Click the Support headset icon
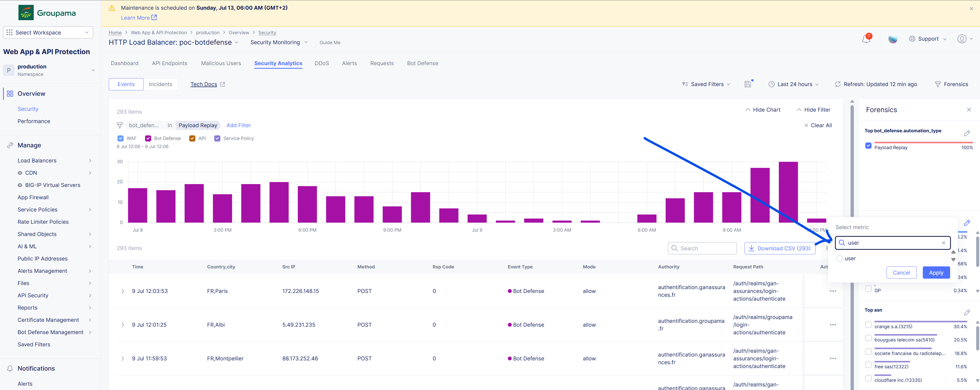This screenshot has height=390, width=980. tap(912, 39)
